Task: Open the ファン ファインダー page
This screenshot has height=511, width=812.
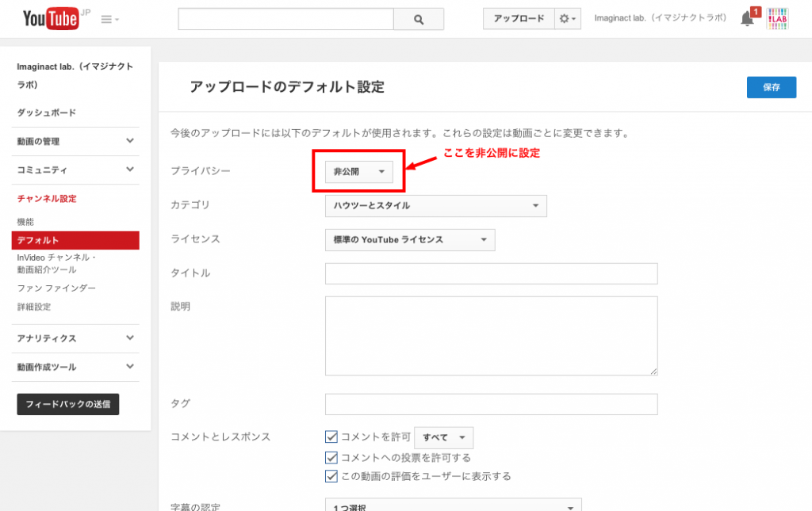Action: (x=56, y=288)
